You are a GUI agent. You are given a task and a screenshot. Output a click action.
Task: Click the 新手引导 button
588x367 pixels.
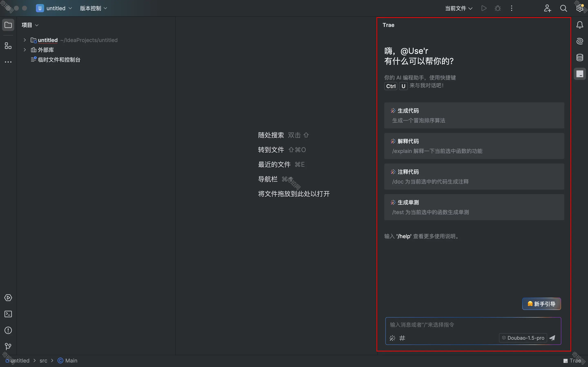click(x=541, y=304)
